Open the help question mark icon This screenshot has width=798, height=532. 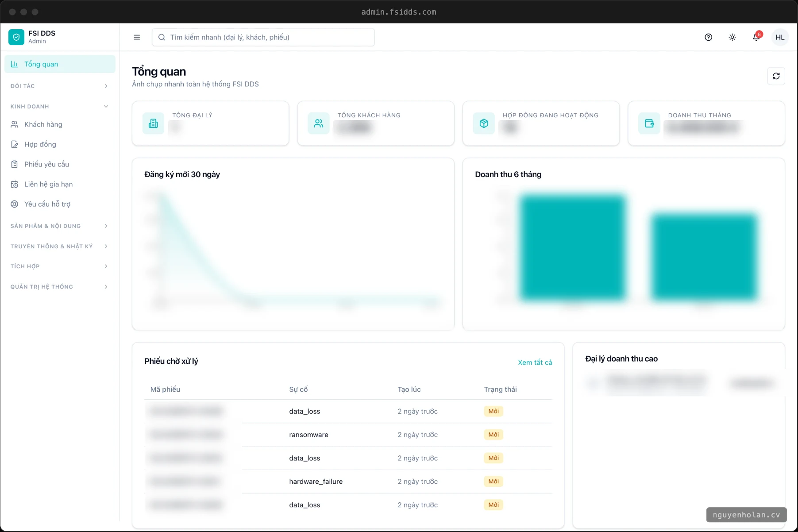click(x=708, y=37)
